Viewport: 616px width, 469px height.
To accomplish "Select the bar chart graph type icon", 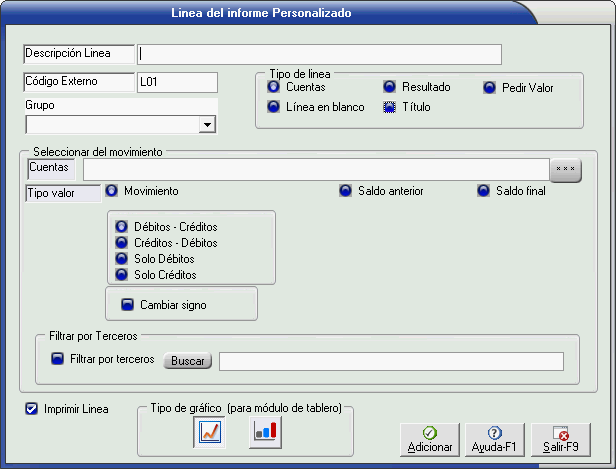I will point(265,432).
